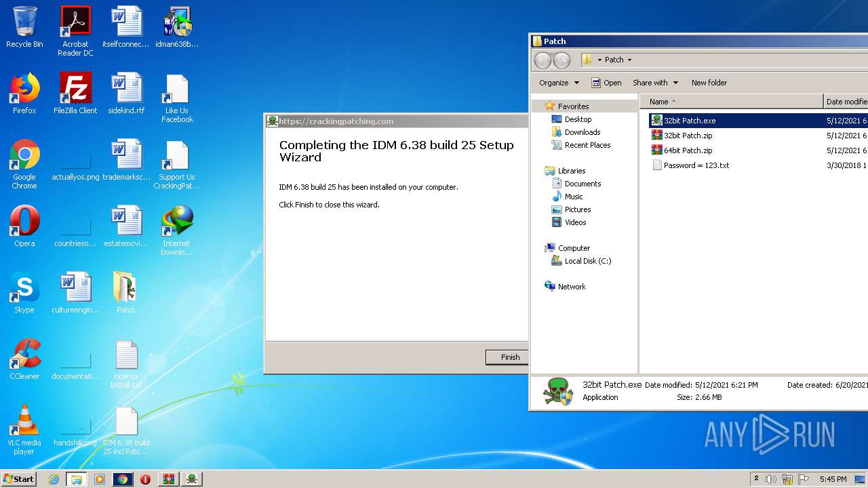Launch CCleaner from desktop

(24, 359)
